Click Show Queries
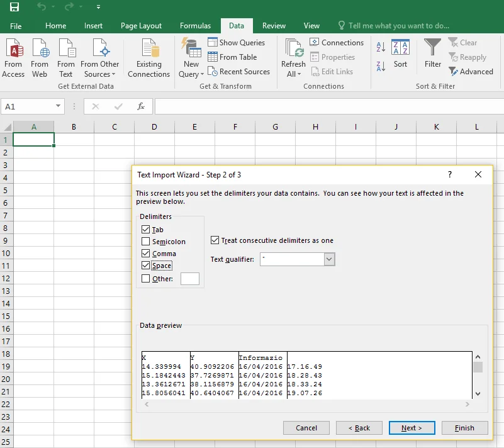The image size is (504, 448). tap(236, 42)
